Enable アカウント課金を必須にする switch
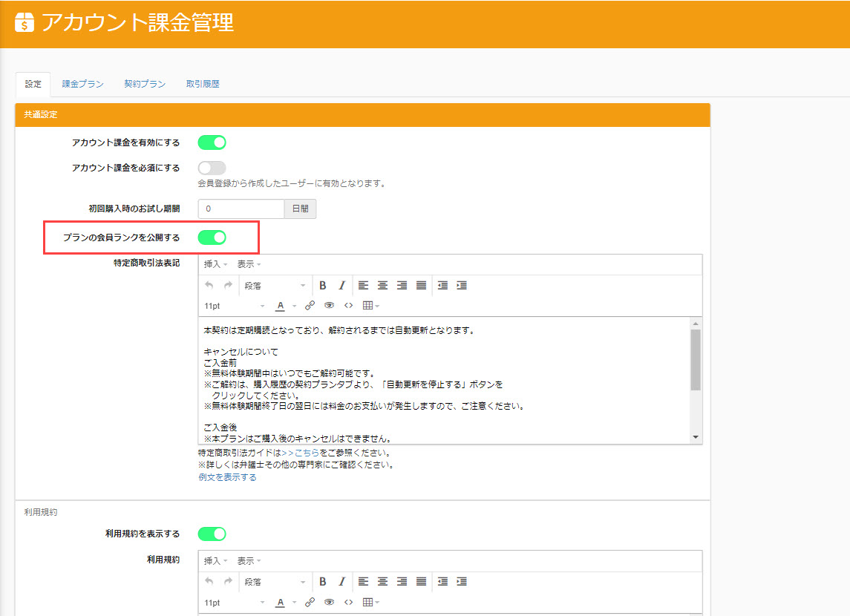 point(212,168)
